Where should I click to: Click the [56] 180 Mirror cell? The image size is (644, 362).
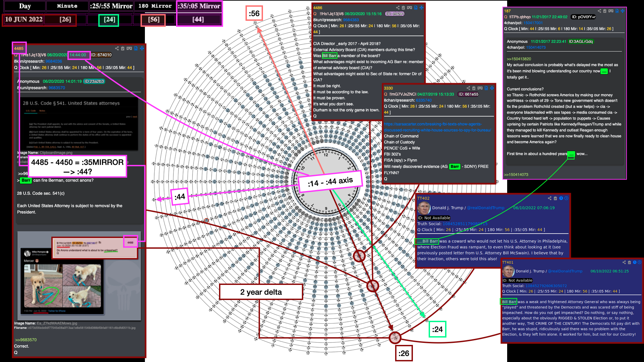tap(154, 19)
